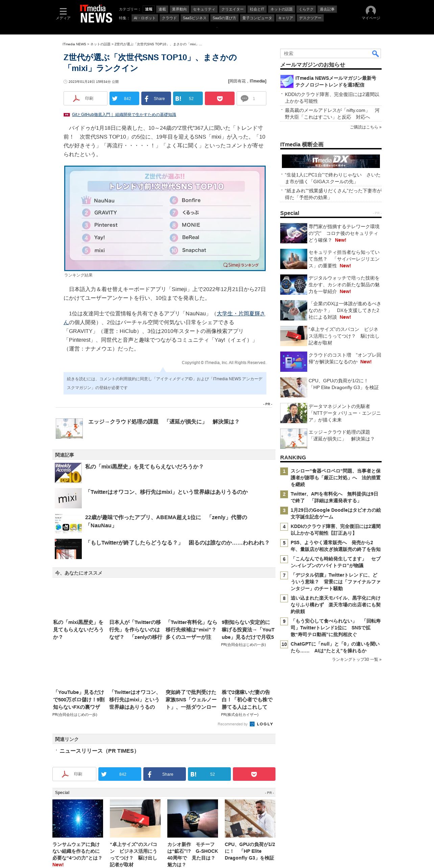
Task: Select the 速報 category tab
Action: coord(149,9)
